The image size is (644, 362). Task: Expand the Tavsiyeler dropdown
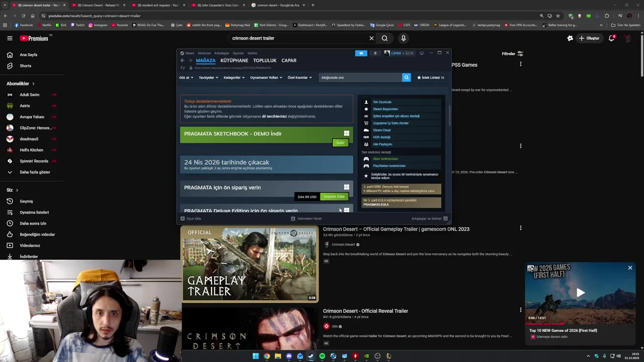(208, 77)
